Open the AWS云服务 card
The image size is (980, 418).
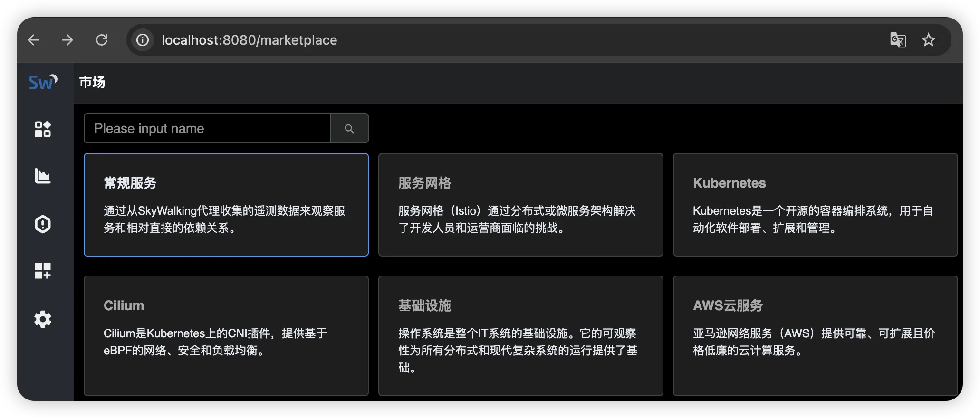tap(815, 335)
